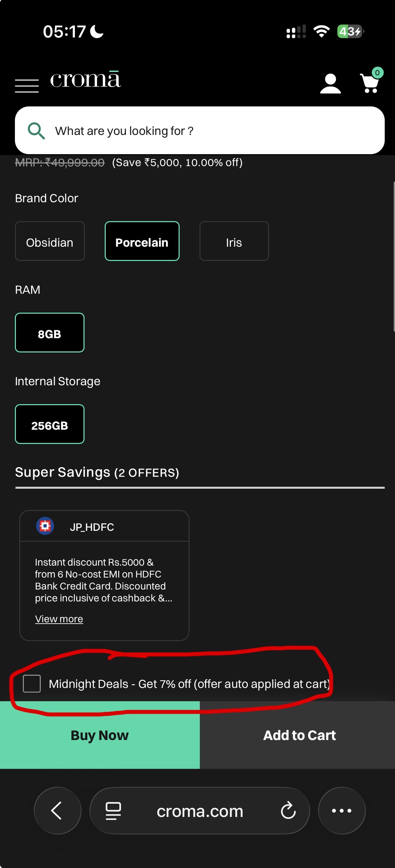Open the hamburger navigation menu

tap(27, 86)
